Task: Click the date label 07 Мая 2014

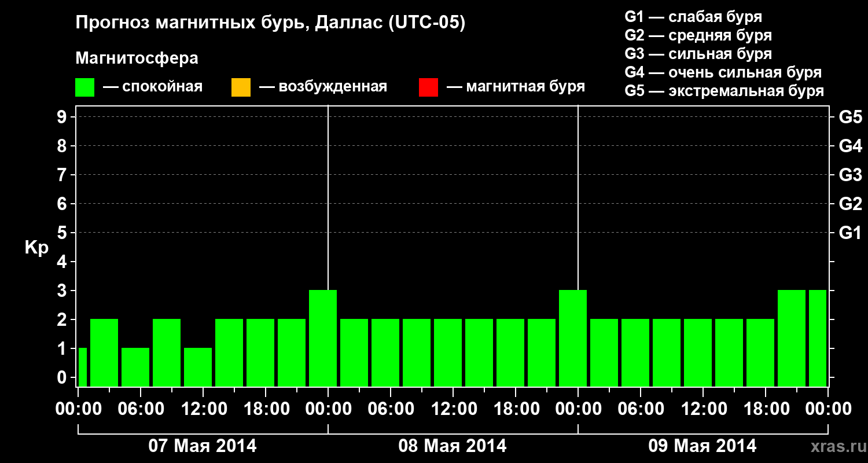Action: pyautogui.click(x=203, y=446)
